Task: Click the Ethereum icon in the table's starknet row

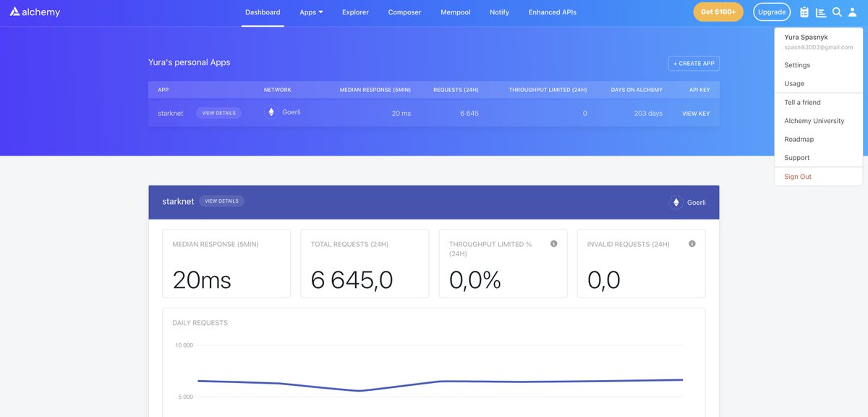Action: (x=271, y=113)
